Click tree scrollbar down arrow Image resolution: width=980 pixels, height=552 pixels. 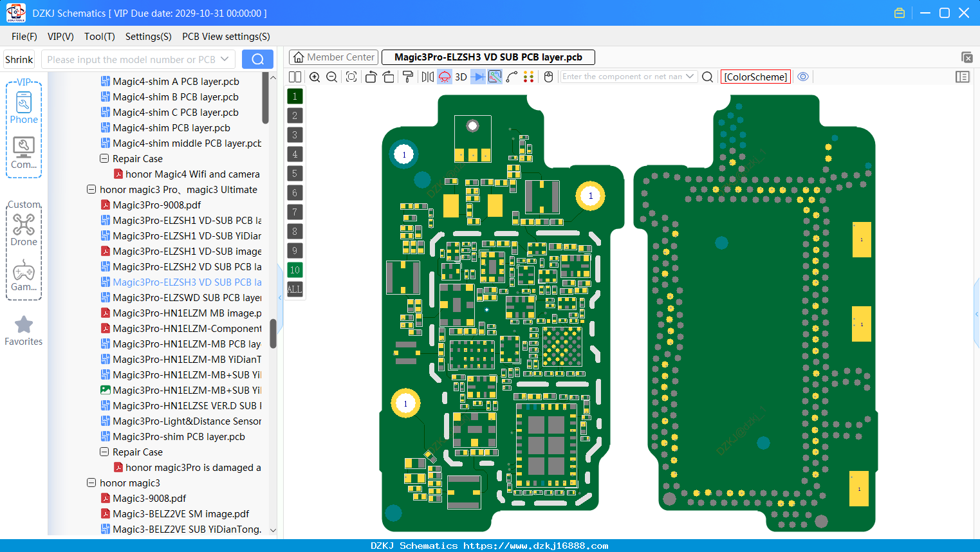coord(273,530)
